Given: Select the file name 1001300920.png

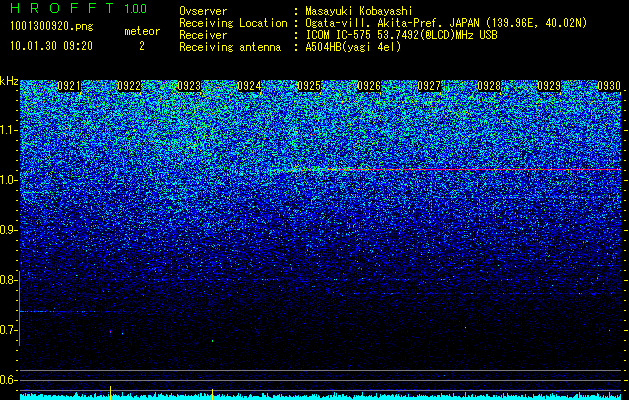Looking at the screenshot, I should [51, 27].
